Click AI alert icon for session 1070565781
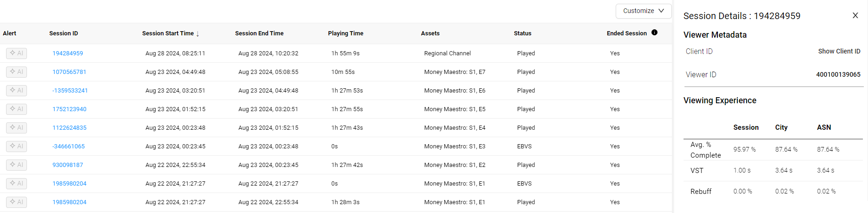 [16, 72]
